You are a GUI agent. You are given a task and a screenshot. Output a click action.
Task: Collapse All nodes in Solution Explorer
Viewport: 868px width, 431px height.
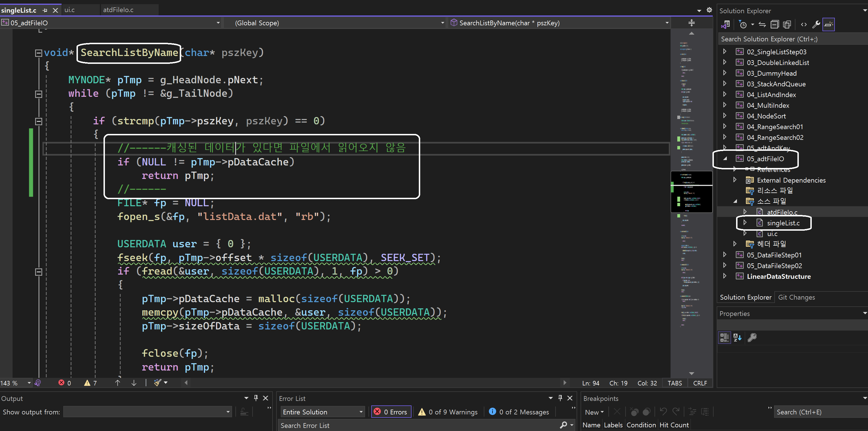[775, 24]
